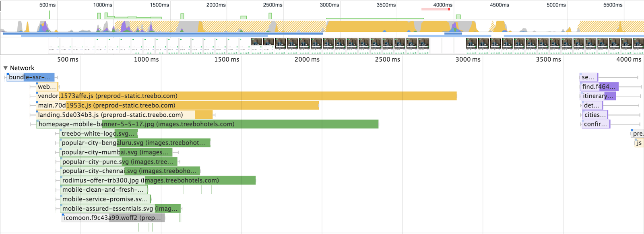Select rodimus-offer-trb300.jpg image request

click(158, 180)
